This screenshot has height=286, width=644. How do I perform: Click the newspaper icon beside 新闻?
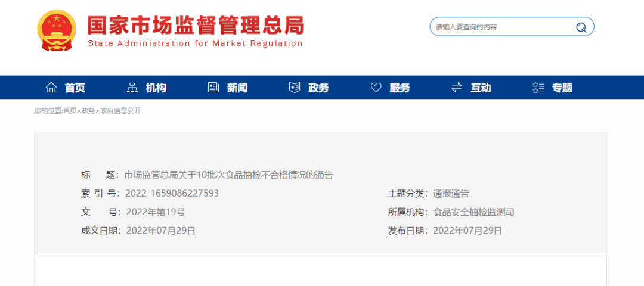coord(213,88)
